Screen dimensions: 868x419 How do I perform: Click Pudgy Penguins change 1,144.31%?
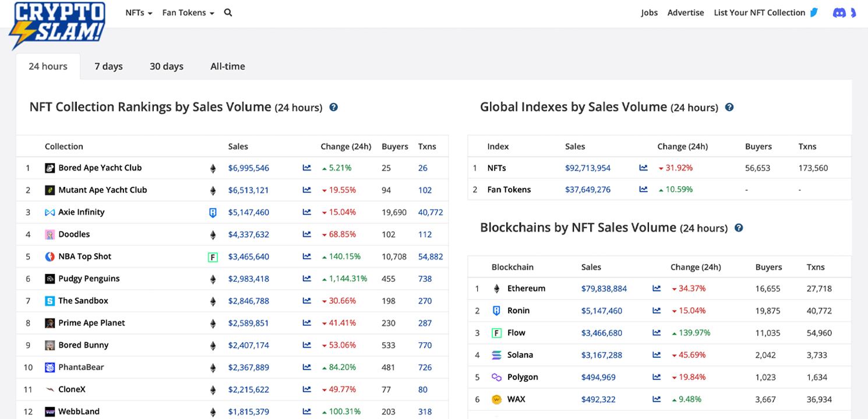[344, 279]
